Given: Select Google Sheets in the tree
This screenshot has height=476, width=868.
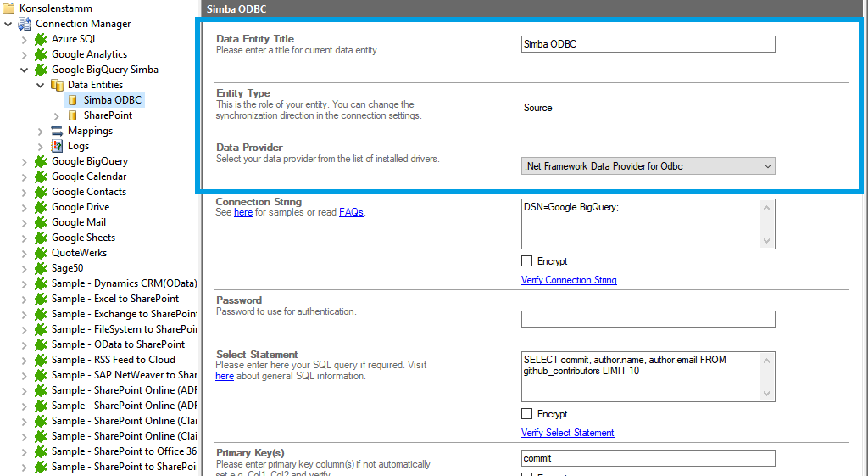Looking at the screenshot, I should [x=83, y=238].
